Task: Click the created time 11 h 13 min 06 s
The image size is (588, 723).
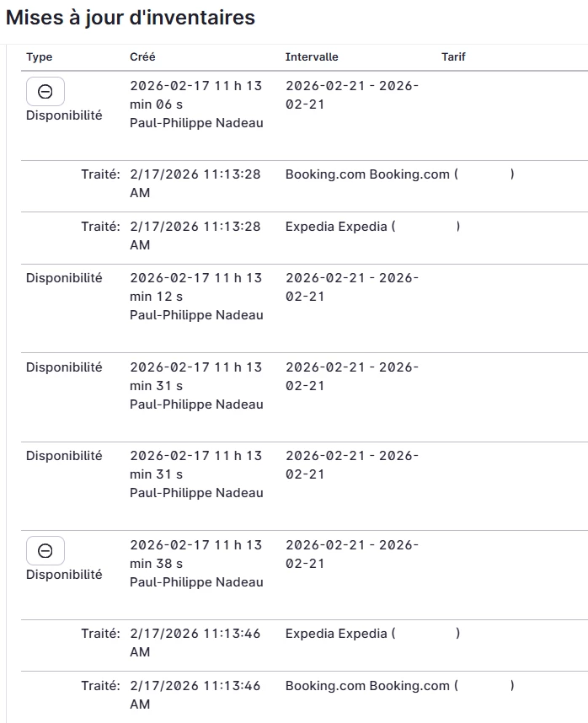Action: pos(195,95)
